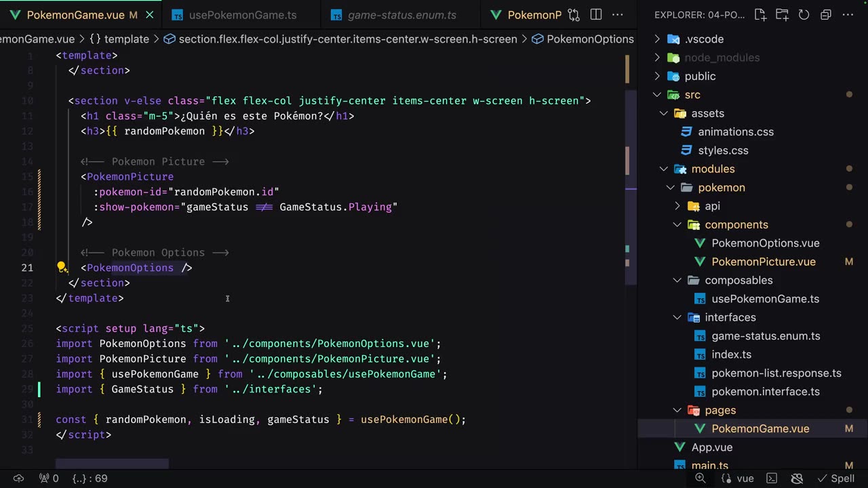
Task: Open pokemon-list.response.ts file
Action: pyautogui.click(x=776, y=373)
